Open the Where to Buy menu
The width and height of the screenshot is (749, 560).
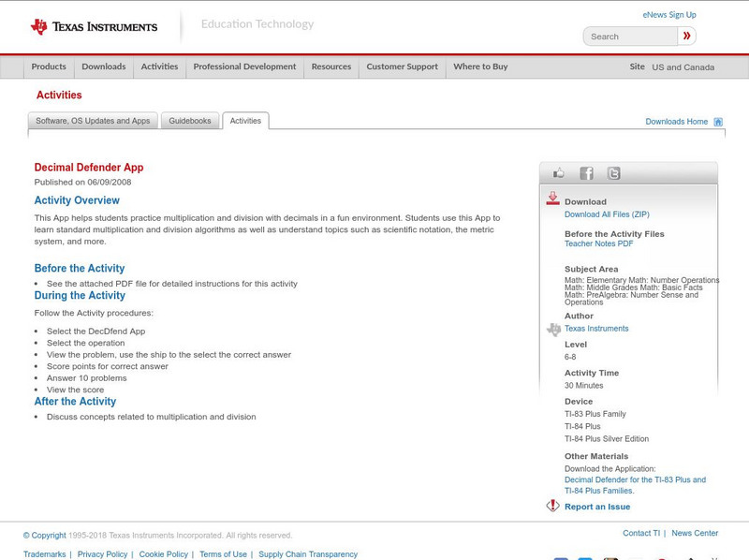pos(480,66)
